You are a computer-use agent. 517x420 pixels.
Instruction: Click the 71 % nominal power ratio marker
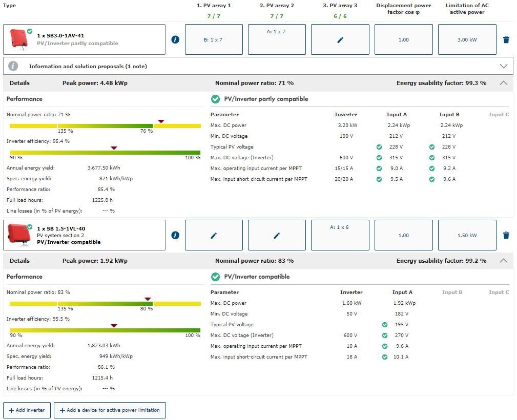tap(161, 121)
